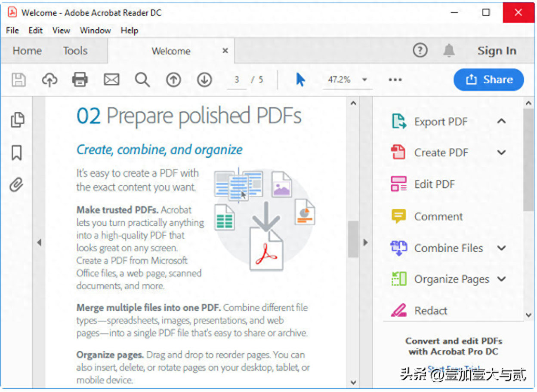Click the page number field showing 3

pos(237,80)
